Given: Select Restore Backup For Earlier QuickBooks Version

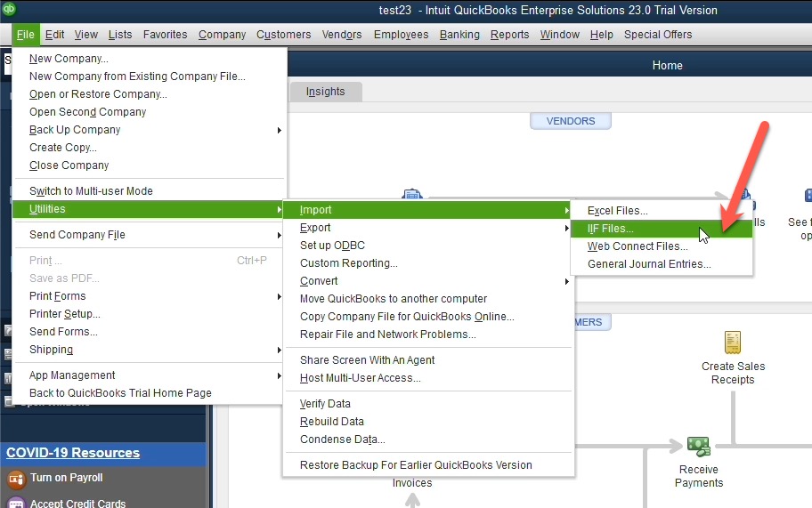Looking at the screenshot, I should 428,465.
